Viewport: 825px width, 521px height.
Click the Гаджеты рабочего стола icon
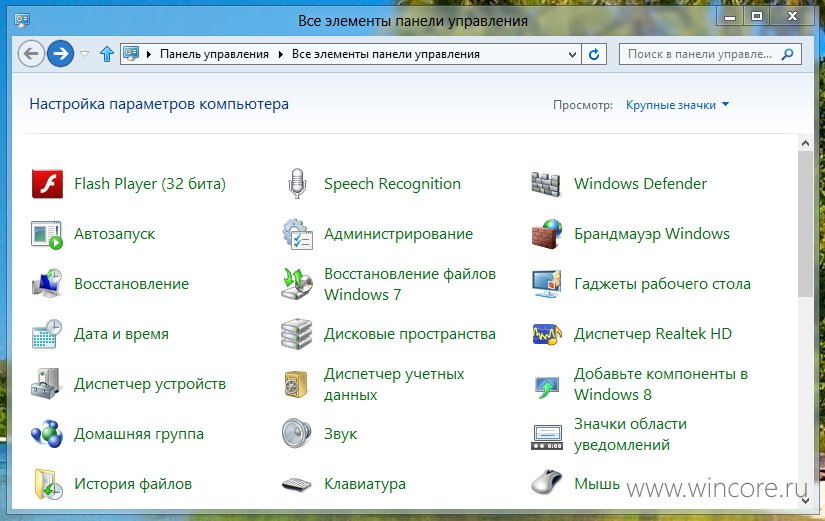pos(547,284)
